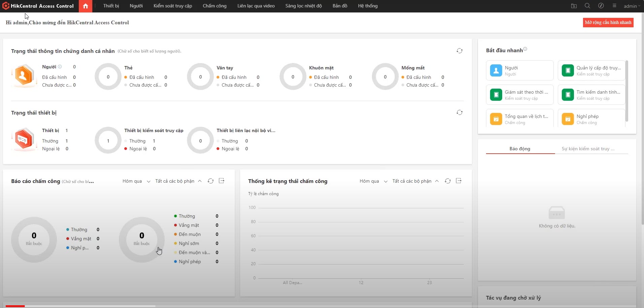Refresh the Thống kê trạng thái chấm công chart
This screenshot has width=644, height=308.
tap(448, 181)
